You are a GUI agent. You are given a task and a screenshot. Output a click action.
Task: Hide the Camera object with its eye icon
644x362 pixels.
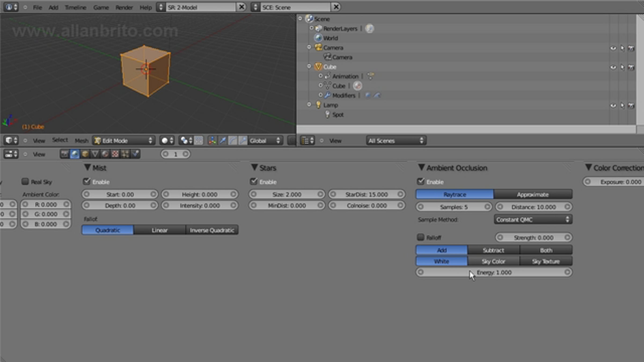[x=613, y=48]
